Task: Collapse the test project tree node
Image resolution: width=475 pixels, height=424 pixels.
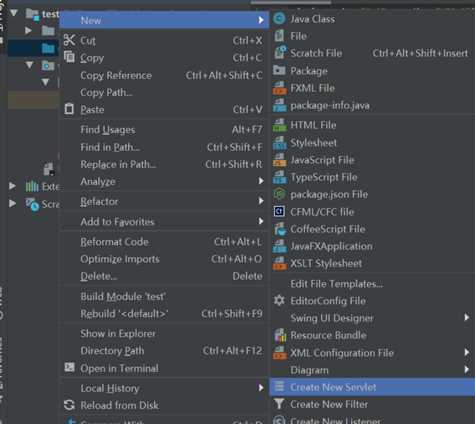Action: 14,13
